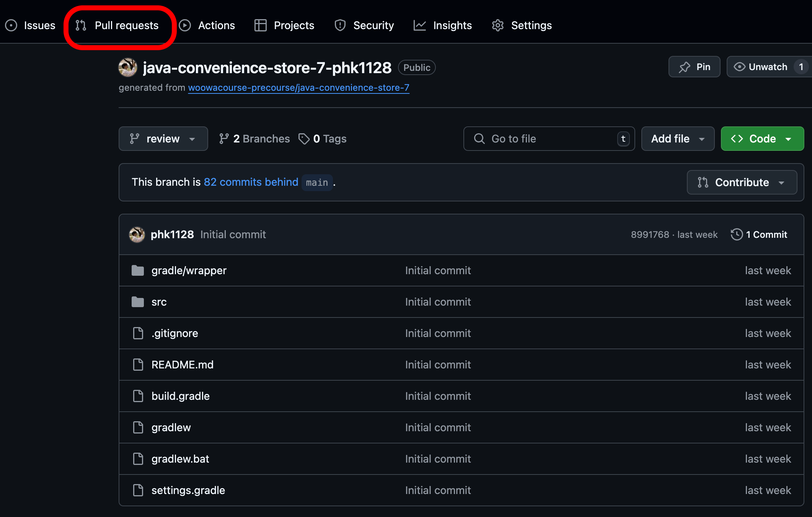This screenshot has width=812, height=517.
Task: Open the gradlew.bat file
Action: point(180,459)
